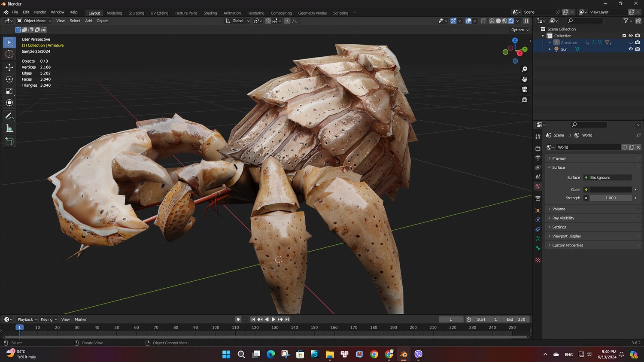Hide the Sun object in outliner
This screenshot has height=362, width=644.
click(630, 49)
